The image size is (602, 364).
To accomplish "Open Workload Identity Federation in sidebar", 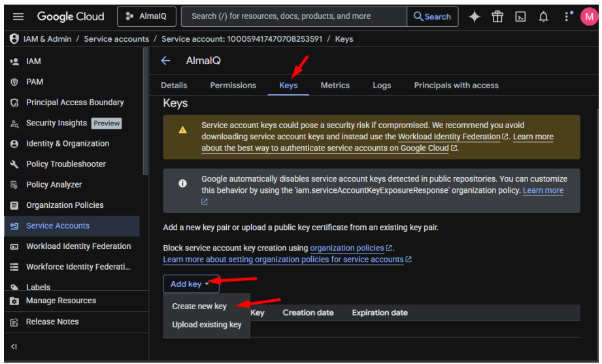I will [78, 246].
